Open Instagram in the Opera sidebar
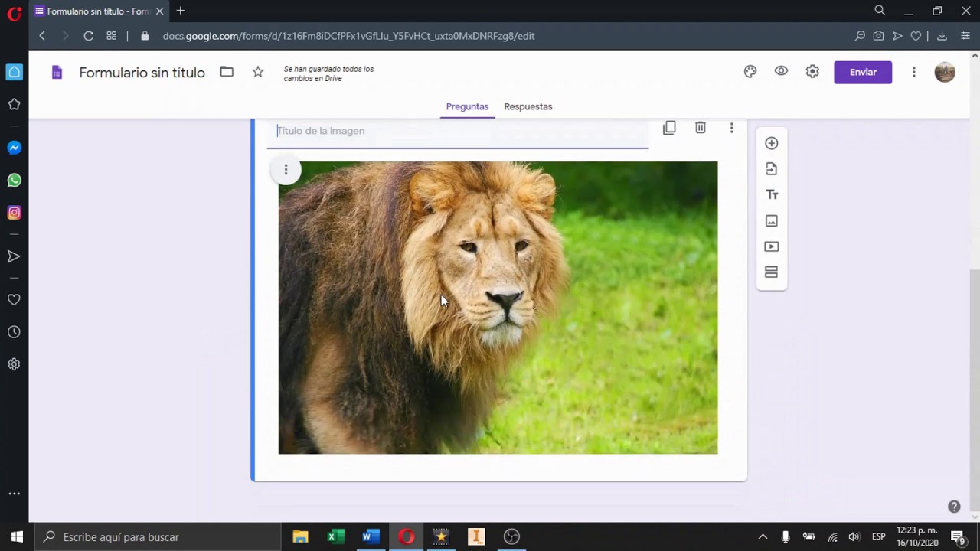This screenshot has width=980, height=551. tap(14, 213)
